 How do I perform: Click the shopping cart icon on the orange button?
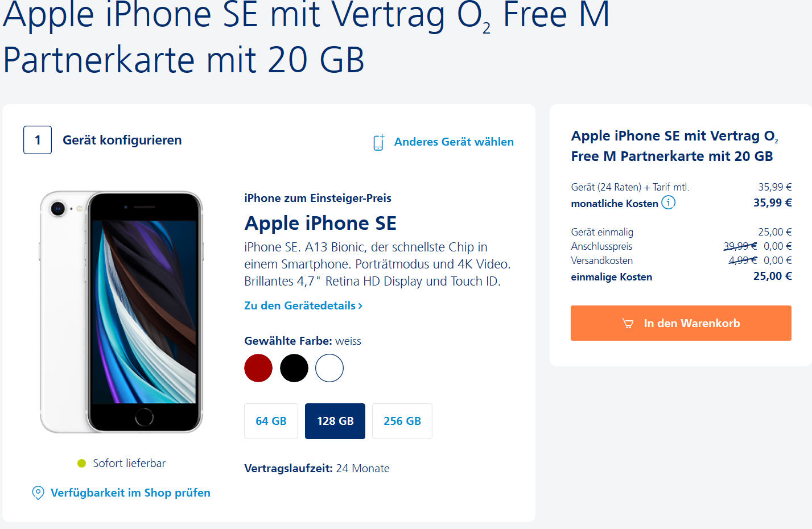[x=628, y=324]
